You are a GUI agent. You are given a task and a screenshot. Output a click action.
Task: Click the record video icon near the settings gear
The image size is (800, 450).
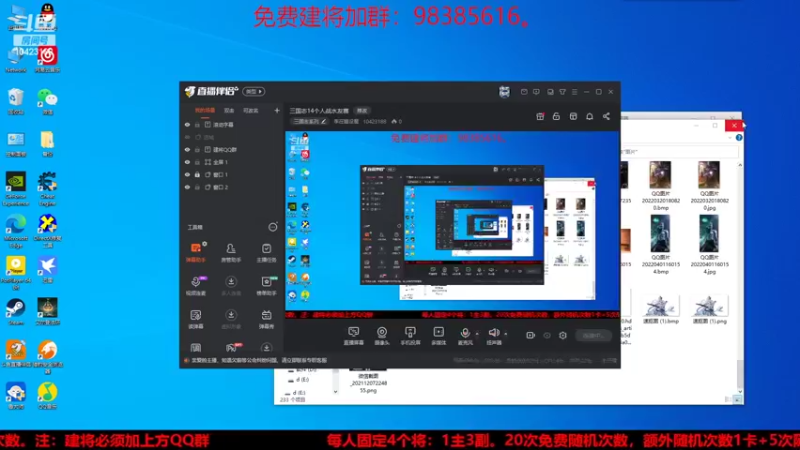531,335
